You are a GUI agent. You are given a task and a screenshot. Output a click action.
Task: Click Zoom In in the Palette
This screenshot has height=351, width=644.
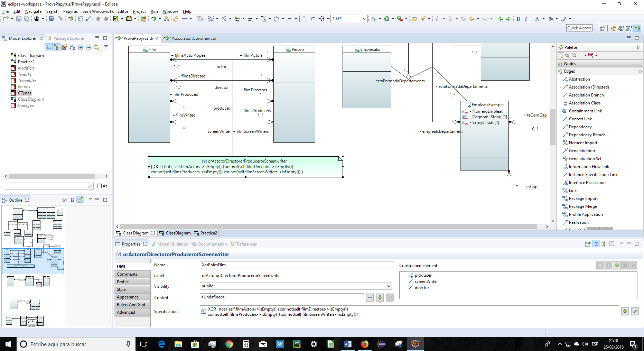(x=567, y=55)
